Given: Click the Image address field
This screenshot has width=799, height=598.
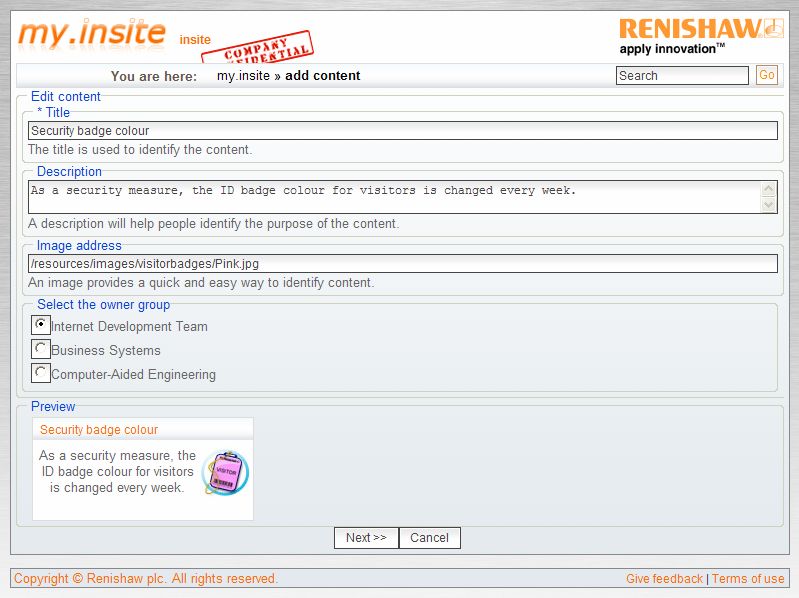Looking at the screenshot, I should point(403,264).
